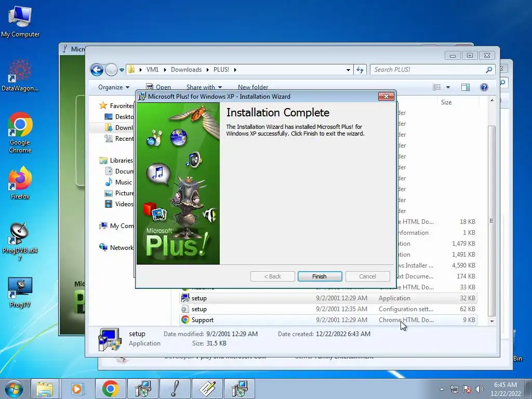Click the file list scrollbar thumb
Image resolution: width=532 pixels, height=399 pixels.
click(x=491, y=220)
